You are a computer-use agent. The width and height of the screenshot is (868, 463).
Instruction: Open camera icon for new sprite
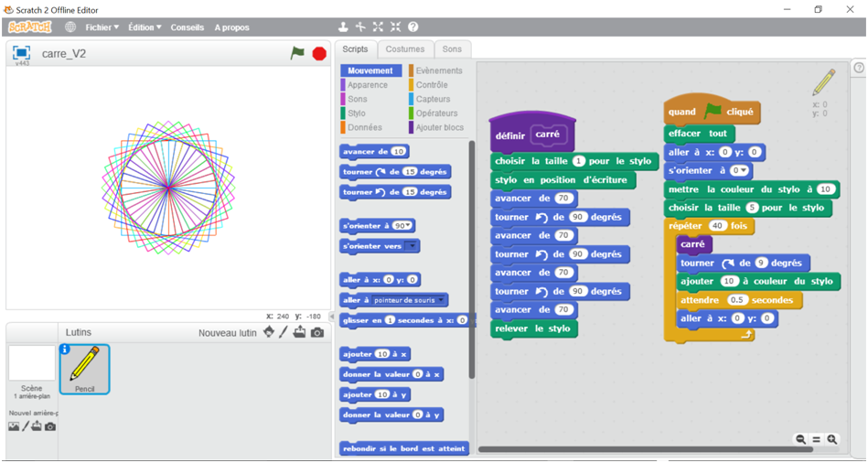(x=316, y=332)
